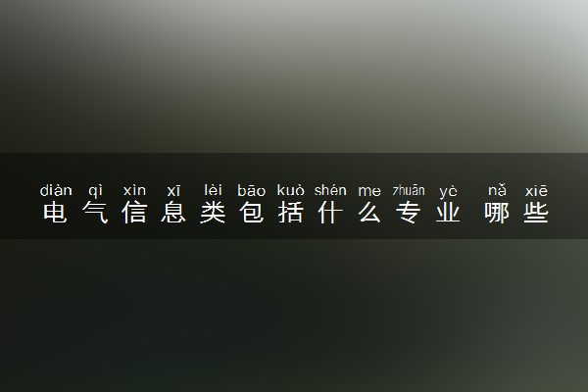This screenshot has width=588, height=392.
Task: Click the pinyin label lèi
Action: point(213,190)
